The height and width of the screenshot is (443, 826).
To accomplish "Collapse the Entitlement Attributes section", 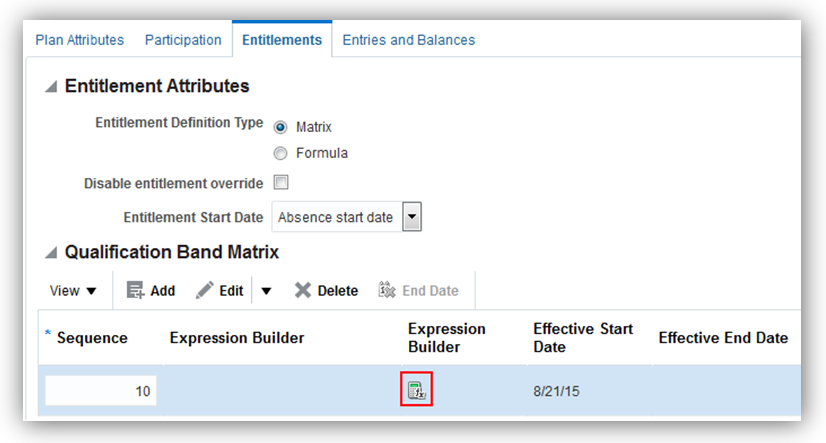I will (x=51, y=87).
